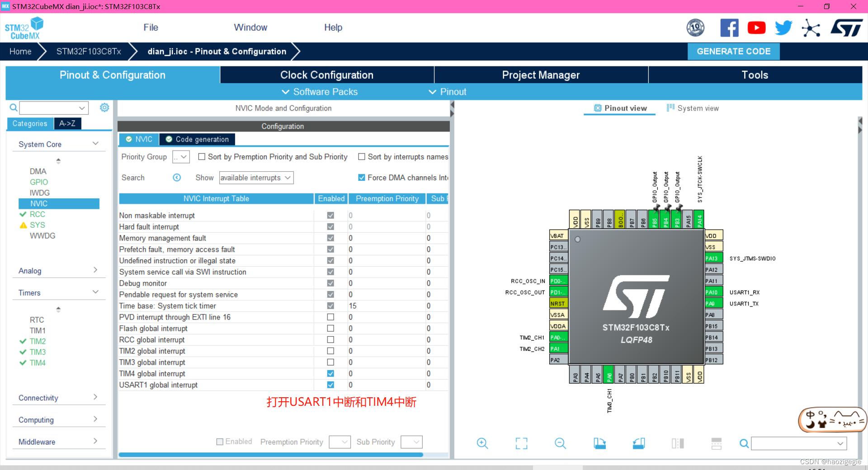Open the Window menu

coord(250,28)
